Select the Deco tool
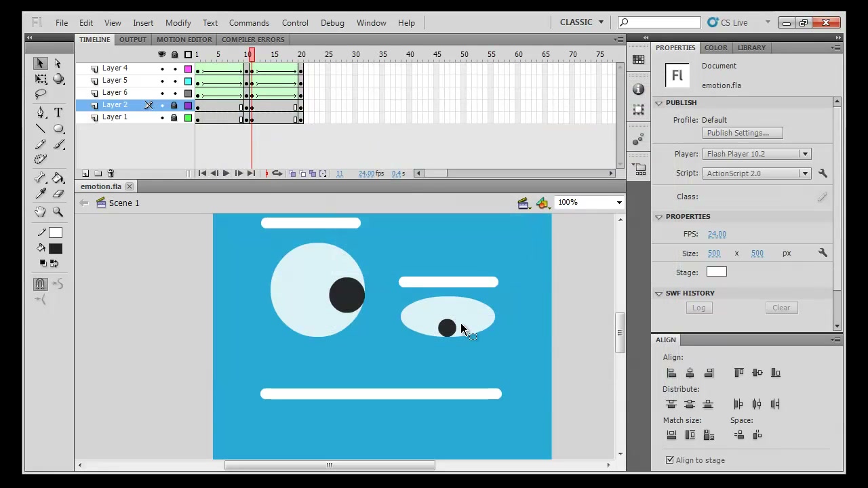868x488 pixels. [40, 160]
